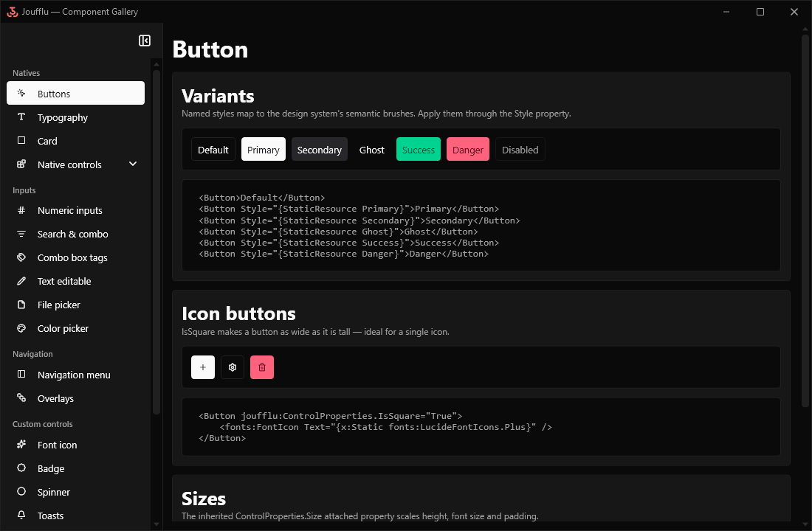Click the Native controls icon
The height and width of the screenshot is (531, 812).
pyautogui.click(x=21, y=164)
